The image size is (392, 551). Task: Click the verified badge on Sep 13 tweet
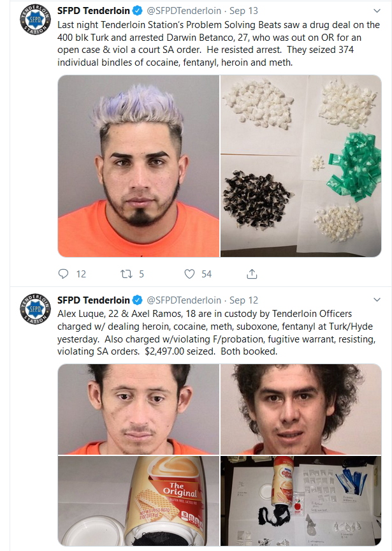(x=137, y=11)
